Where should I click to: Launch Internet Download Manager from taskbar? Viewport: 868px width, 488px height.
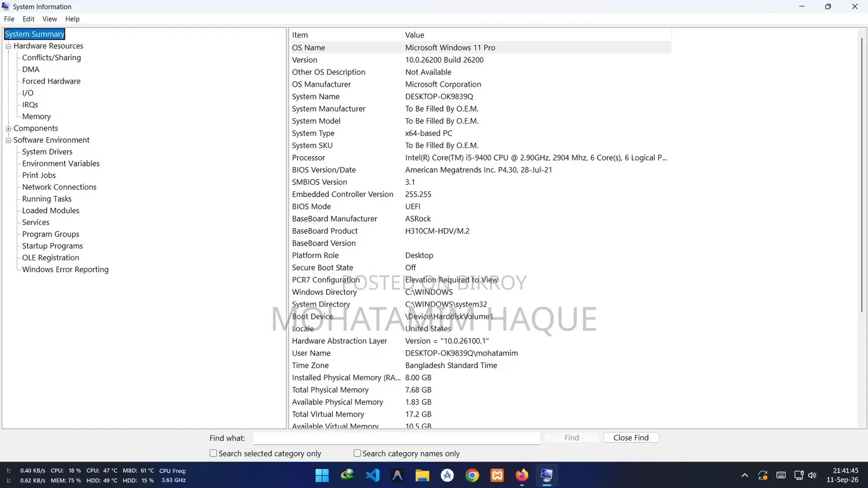[x=347, y=476]
